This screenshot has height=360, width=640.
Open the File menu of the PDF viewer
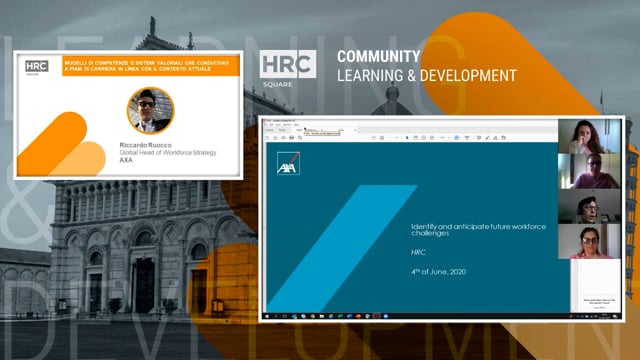coord(265,124)
